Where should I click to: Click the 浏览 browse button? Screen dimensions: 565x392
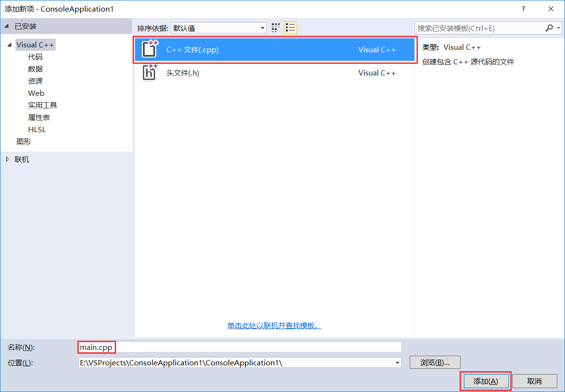434,362
